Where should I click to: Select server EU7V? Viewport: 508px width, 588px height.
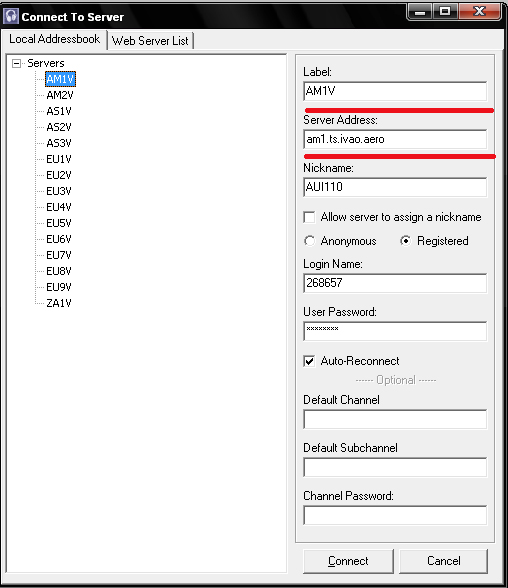click(59, 255)
